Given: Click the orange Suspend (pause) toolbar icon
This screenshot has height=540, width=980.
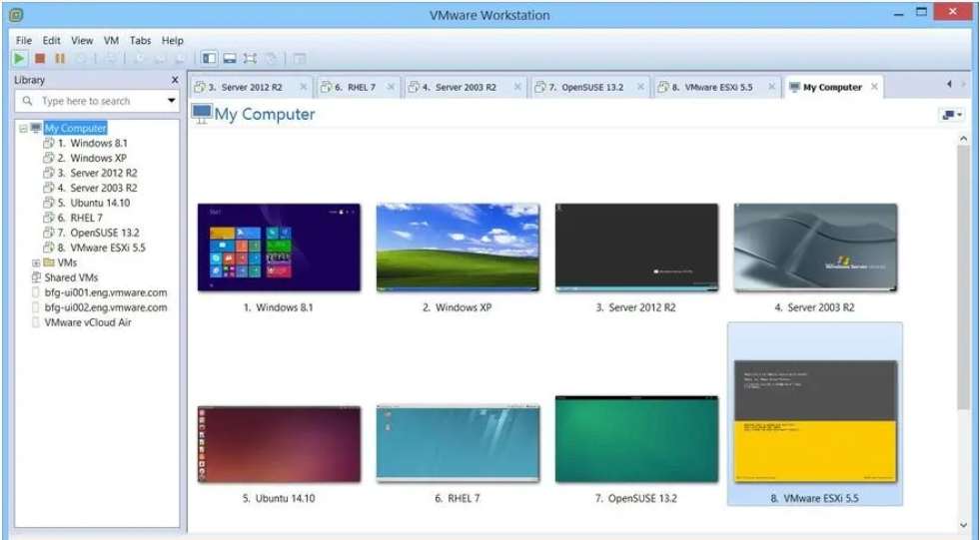Looking at the screenshot, I should tap(58, 59).
